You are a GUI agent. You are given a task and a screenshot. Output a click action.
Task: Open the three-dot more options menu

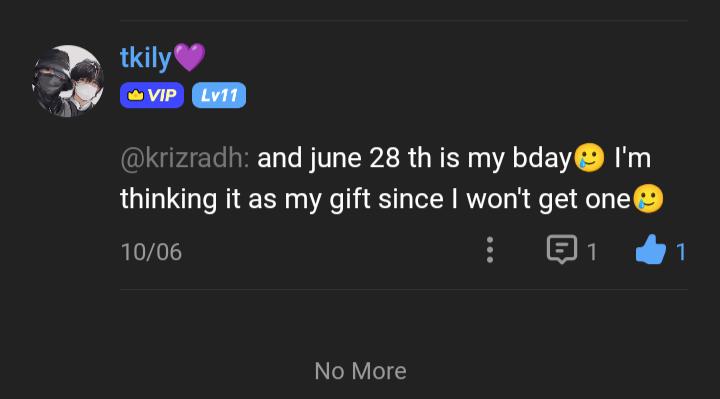click(490, 250)
